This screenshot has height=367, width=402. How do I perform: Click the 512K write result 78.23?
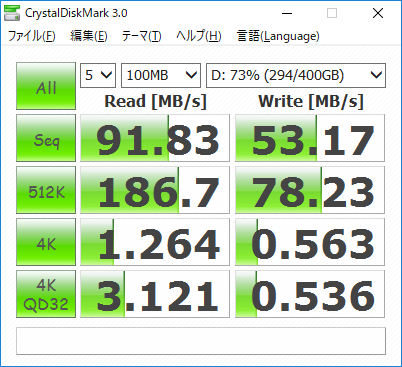click(x=310, y=190)
